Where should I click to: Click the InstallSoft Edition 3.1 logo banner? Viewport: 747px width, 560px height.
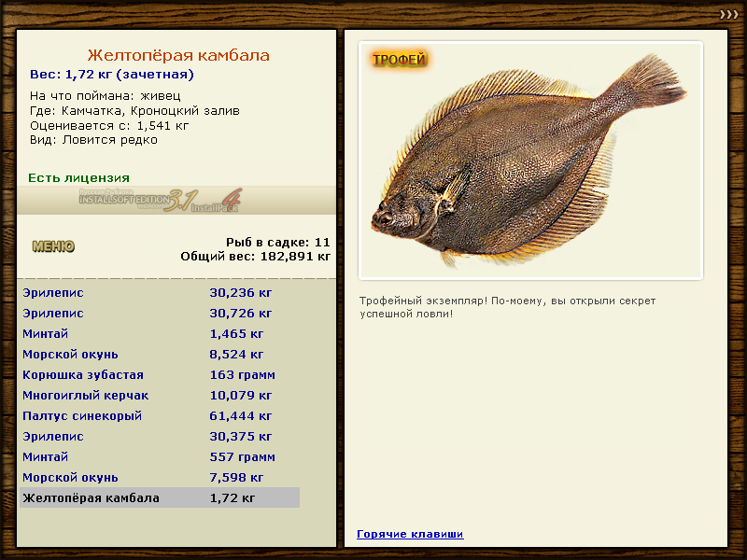[x=161, y=200]
